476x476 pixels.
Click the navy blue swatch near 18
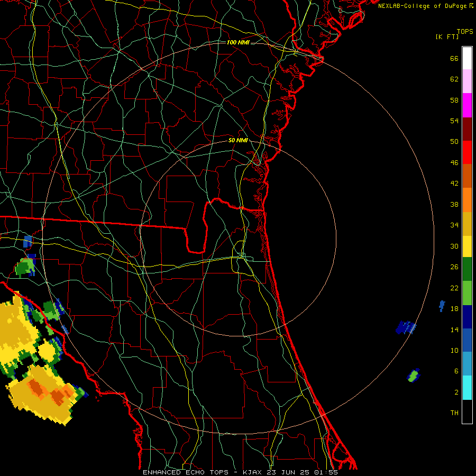tap(467, 317)
